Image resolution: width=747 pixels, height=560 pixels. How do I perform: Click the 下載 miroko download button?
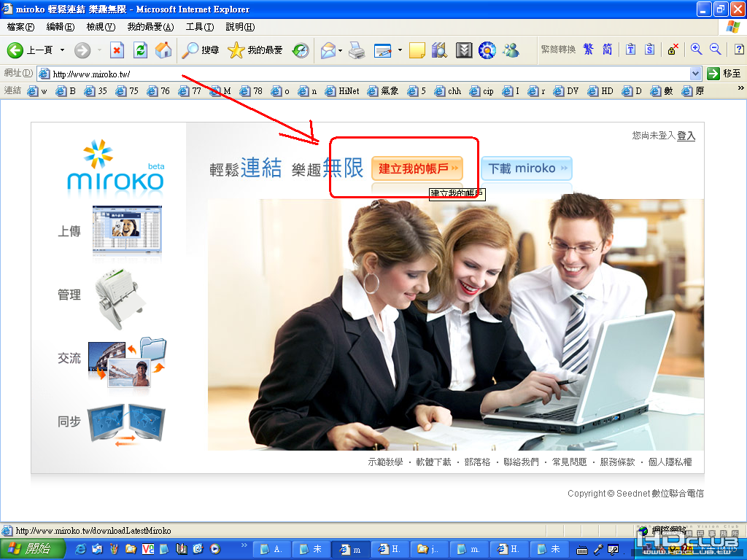pos(527,168)
